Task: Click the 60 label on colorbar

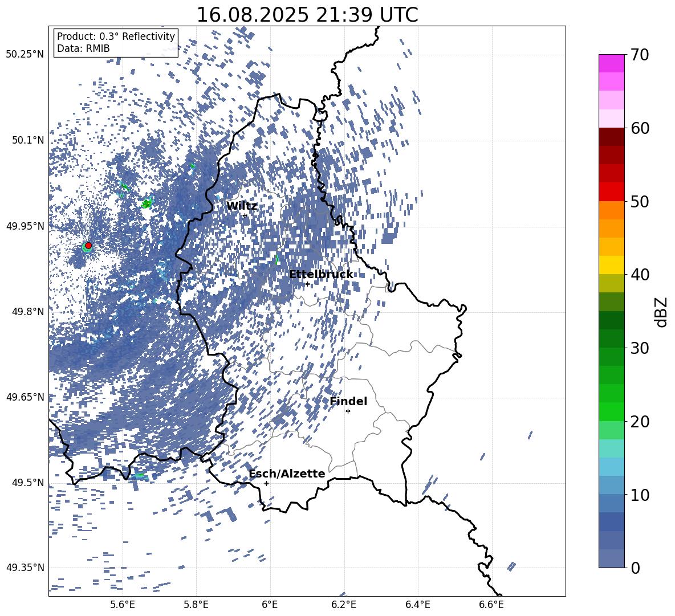Action: (640, 128)
